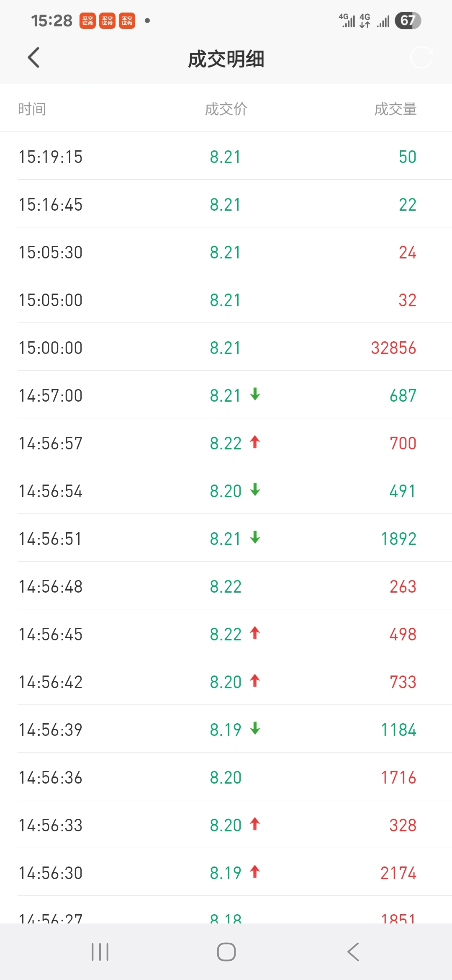Tap the red up arrow at 14:56:57
The width and height of the screenshot is (452, 980).
255,442
